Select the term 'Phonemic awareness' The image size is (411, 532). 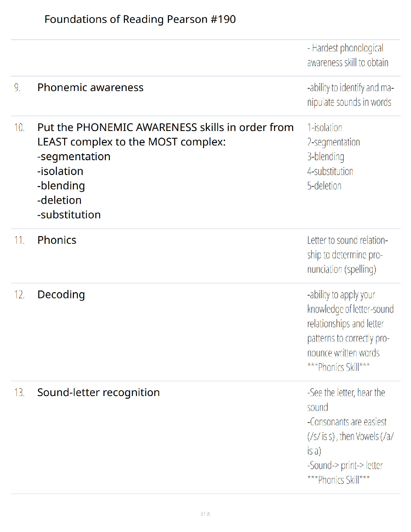[x=90, y=87]
